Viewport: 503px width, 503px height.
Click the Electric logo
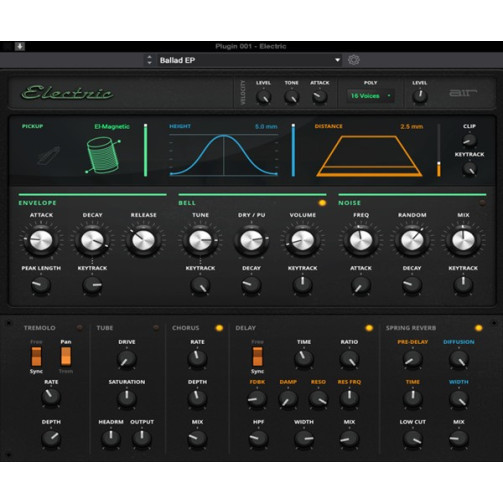(x=67, y=93)
